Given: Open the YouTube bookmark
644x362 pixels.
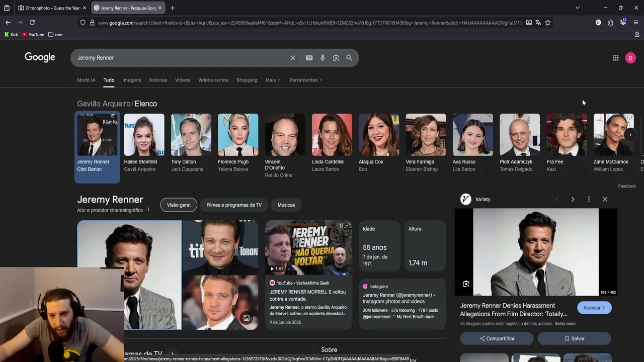Looking at the screenshot, I should click(33, 35).
